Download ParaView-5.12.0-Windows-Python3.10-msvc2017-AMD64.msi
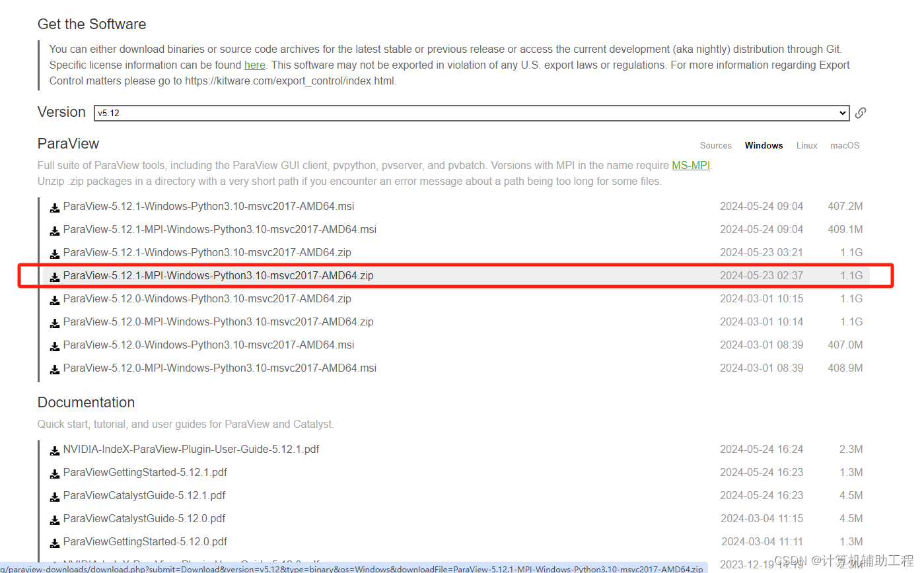This screenshot has width=924, height=573. point(209,345)
